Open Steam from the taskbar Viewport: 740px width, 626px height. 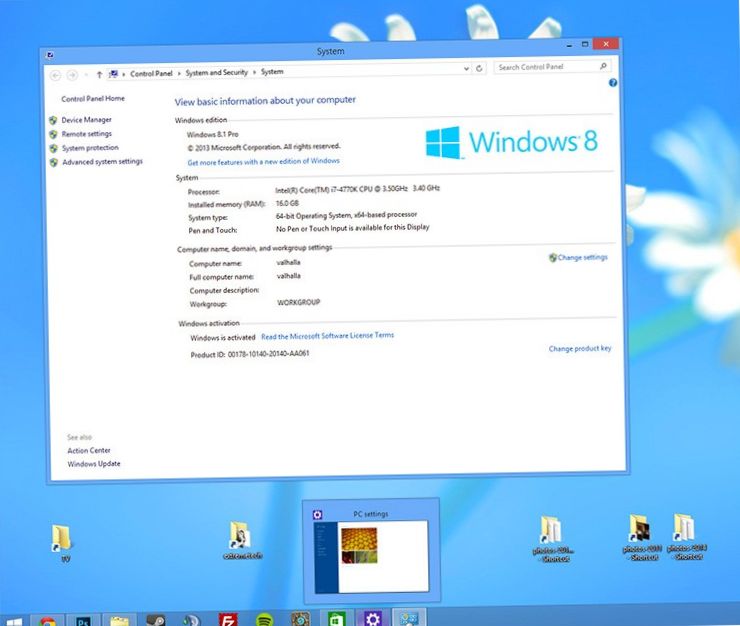pyautogui.click(x=155, y=620)
